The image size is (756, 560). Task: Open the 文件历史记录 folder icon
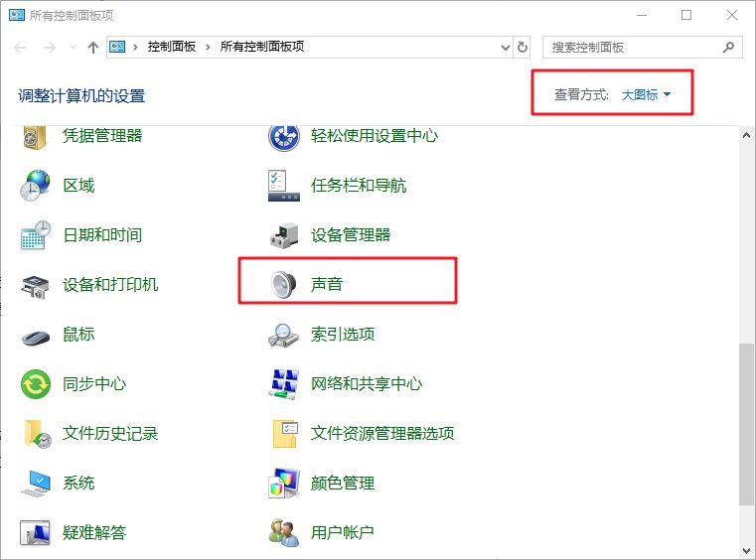(37, 434)
